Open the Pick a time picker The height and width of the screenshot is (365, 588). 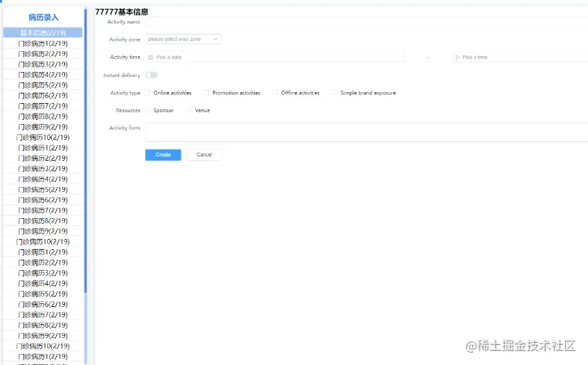[519, 57]
